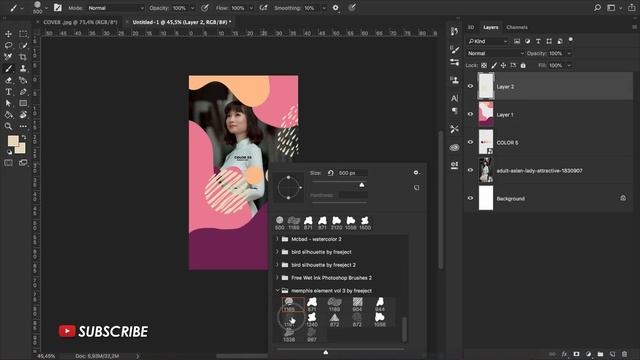This screenshot has height=360, width=640.
Task: Open the Smoothing dropdown arrow
Action: click(x=324, y=8)
